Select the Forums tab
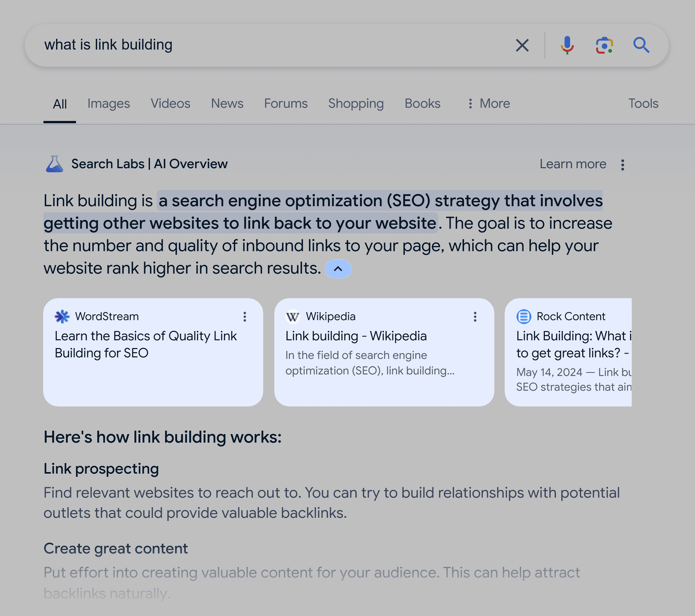This screenshot has height=616, width=695. click(286, 104)
